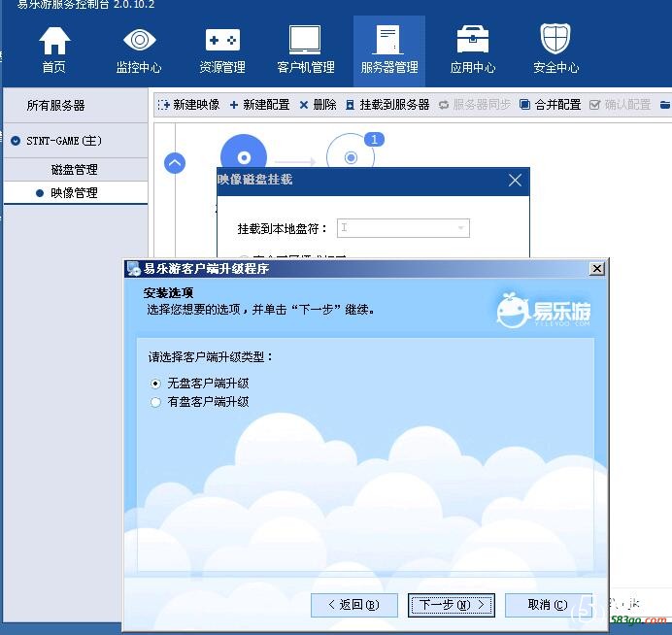Click 服务器同步 toolbar button
Viewport: 672px width, 635px height.
pyautogui.click(x=475, y=105)
